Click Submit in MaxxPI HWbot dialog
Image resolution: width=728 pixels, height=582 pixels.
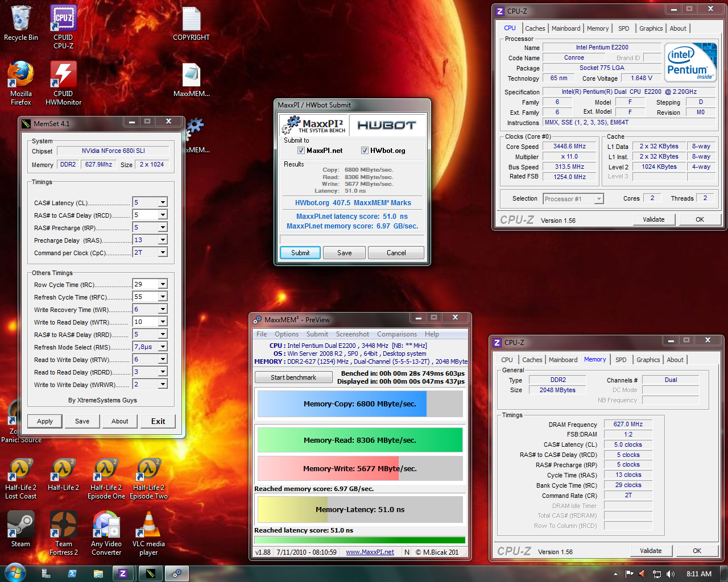[300, 253]
